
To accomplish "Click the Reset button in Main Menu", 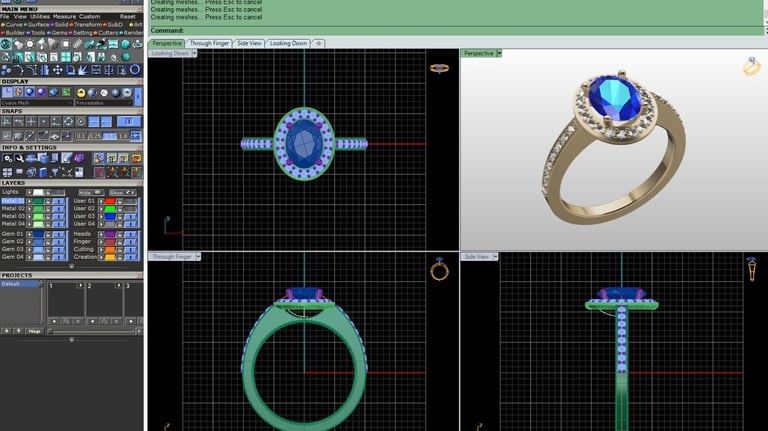I will point(127,17).
